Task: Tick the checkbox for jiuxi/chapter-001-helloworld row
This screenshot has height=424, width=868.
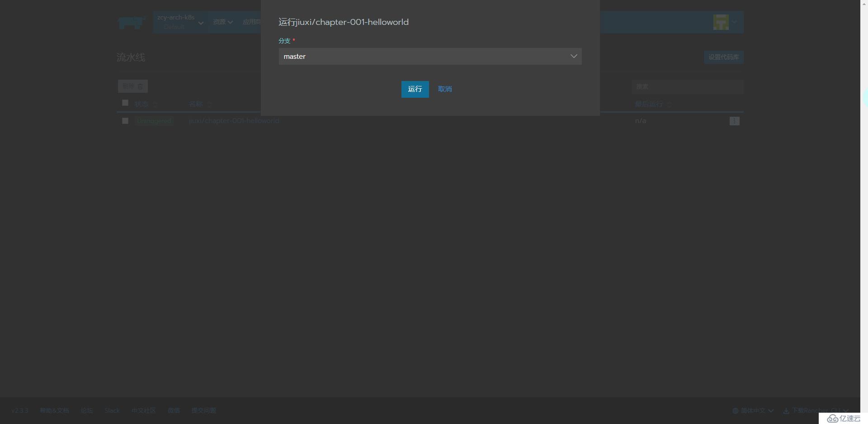Action: (x=125, y=121)
